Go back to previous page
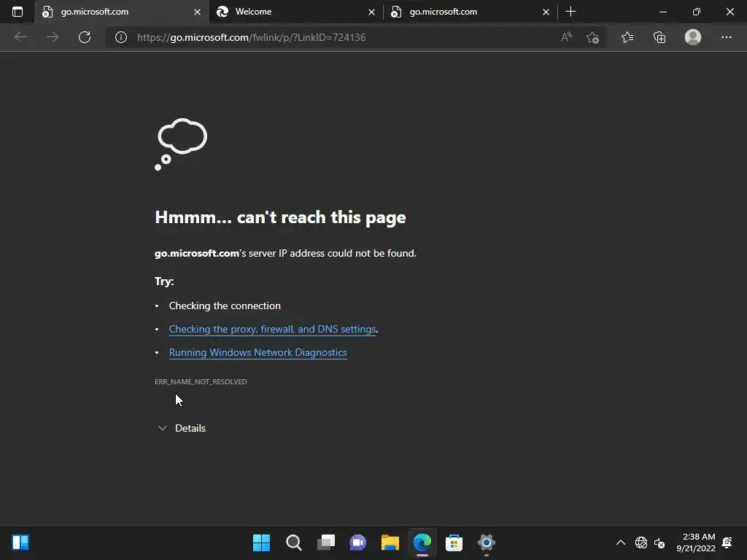 pyautogui.click(x=20, y=37)
